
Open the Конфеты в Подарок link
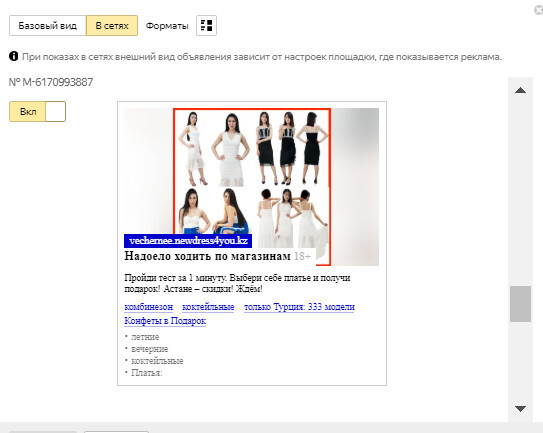[x=165, y=321]
